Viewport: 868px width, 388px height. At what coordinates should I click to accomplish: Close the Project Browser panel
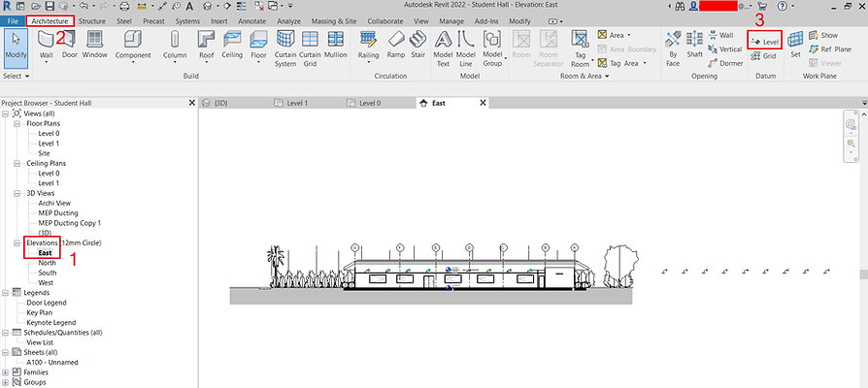[192, 103]
